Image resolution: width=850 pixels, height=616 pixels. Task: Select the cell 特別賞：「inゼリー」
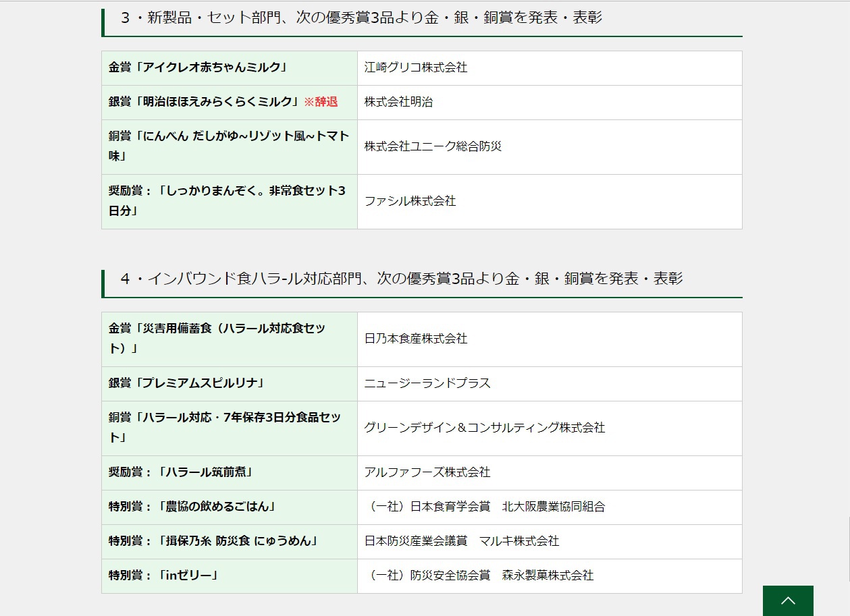pyautogui.click(x=230, y=576)
